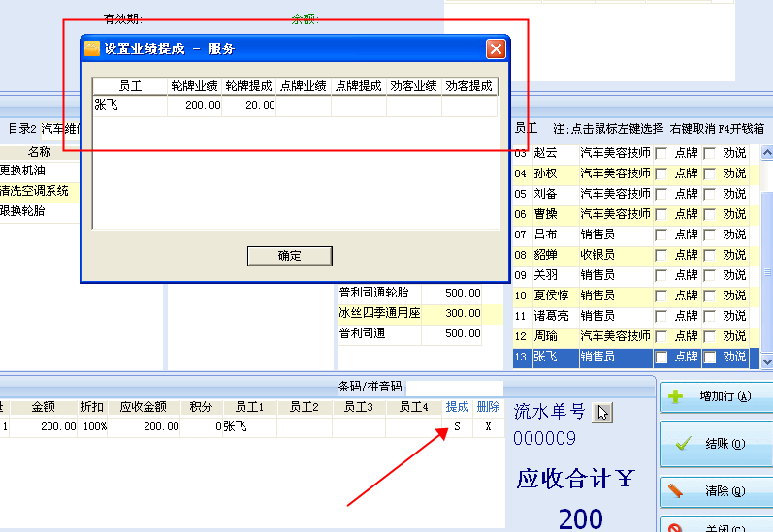Click the green checkmark icon on 结账

683,444
